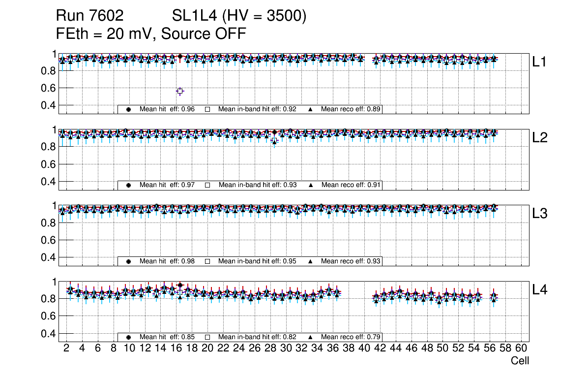Click the 'FEth = 20 mV, Source OFF' subtitle

pos(151,33)
